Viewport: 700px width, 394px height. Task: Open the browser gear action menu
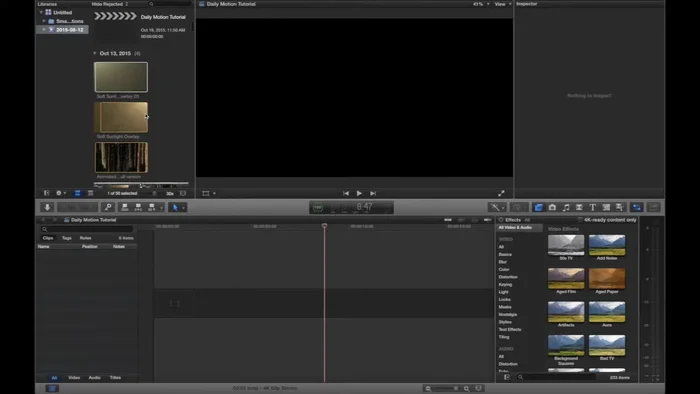(x=61, y=193)
